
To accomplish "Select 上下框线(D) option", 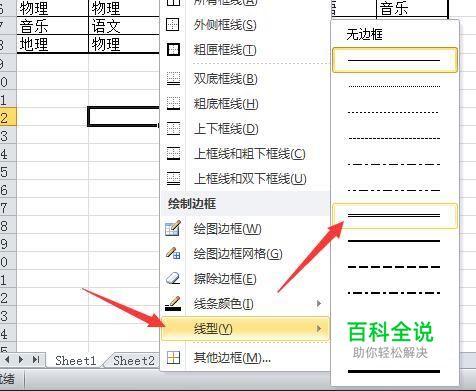I will [244, 129].
